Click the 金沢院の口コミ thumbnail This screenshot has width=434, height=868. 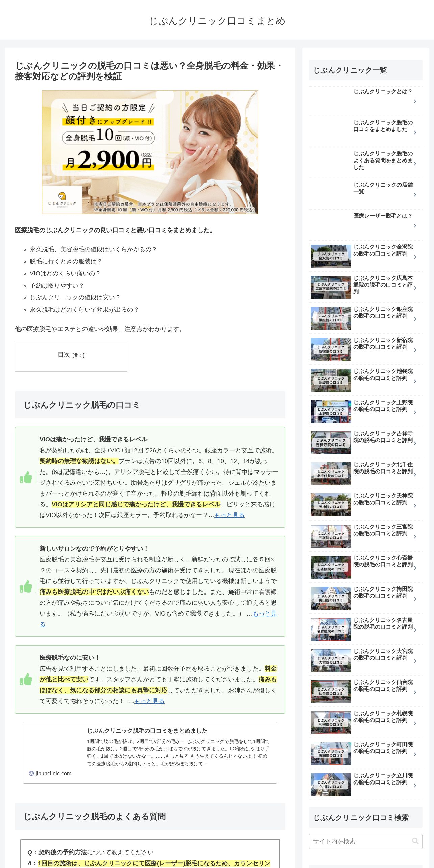coord(331,256)
